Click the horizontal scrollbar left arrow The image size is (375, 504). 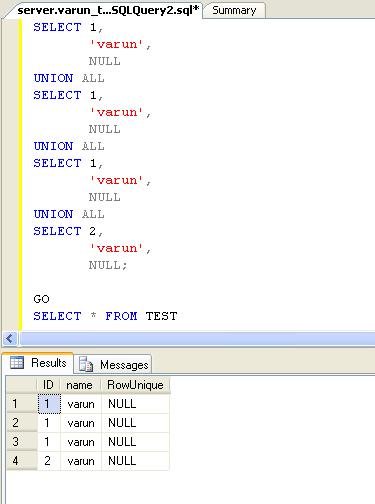pyautogui.click(x=9, y=338)
